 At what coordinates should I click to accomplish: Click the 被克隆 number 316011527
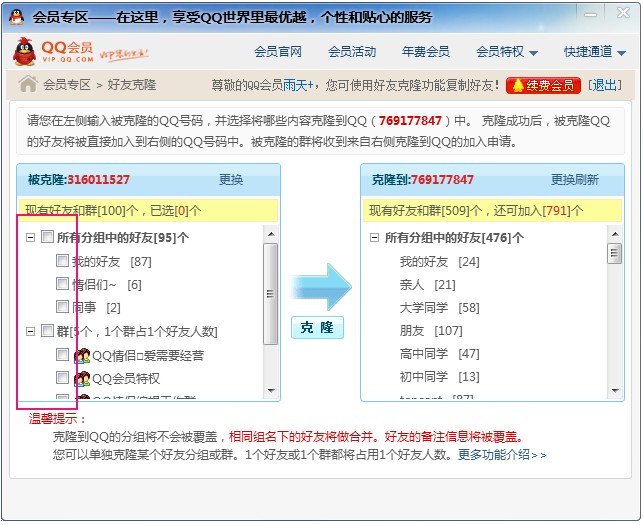(98, 180)
